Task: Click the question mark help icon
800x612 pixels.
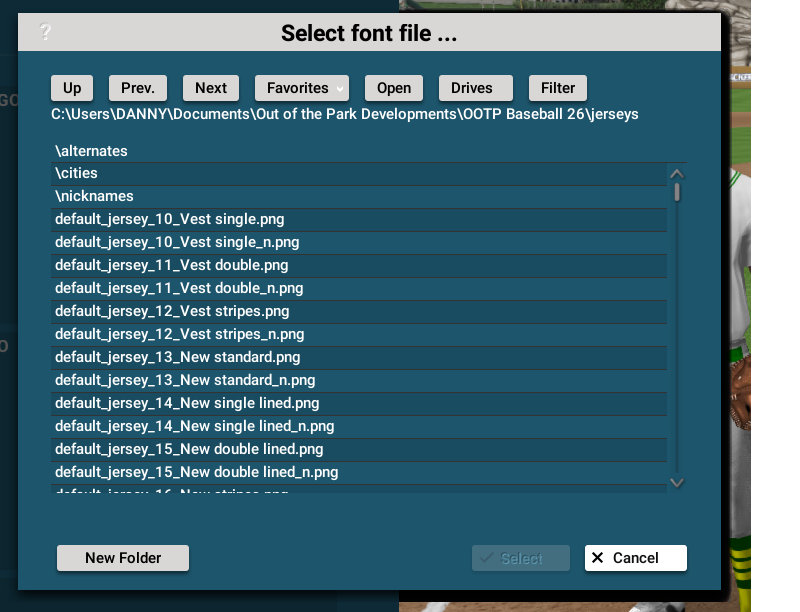Action: [x=45, y=32]
